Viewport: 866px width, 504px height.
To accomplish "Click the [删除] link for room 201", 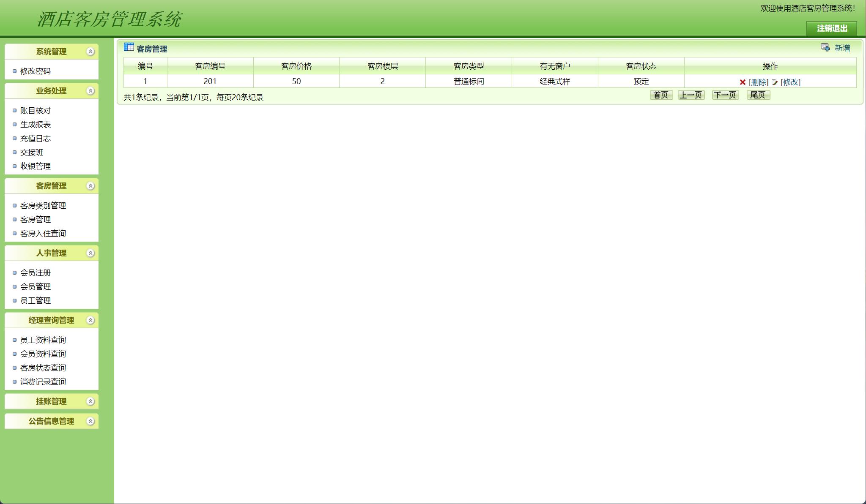I will pyautogui.click(x=759, y=82).
